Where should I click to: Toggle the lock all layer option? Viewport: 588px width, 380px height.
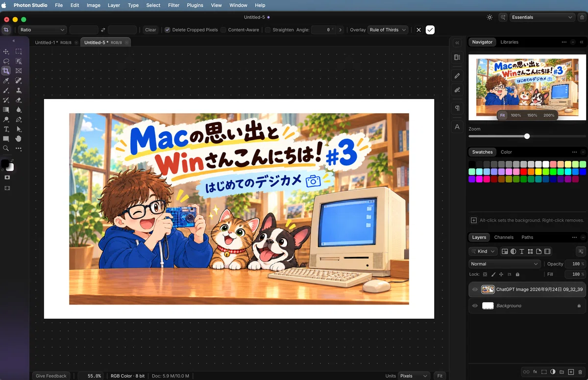click(517, 275)
